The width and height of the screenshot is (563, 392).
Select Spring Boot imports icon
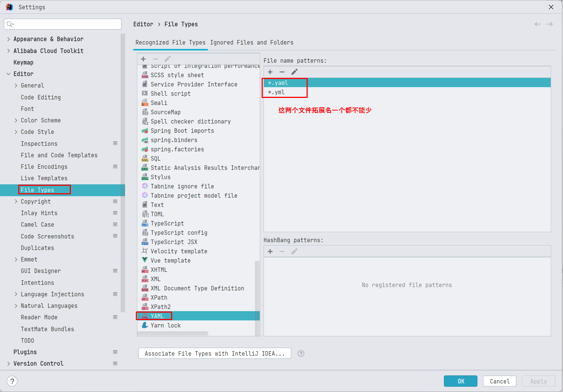145,131
